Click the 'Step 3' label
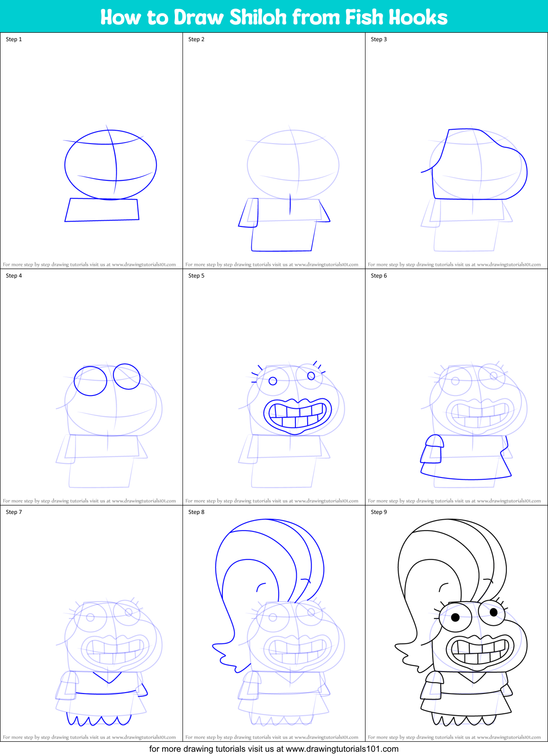 click(379, 39)
